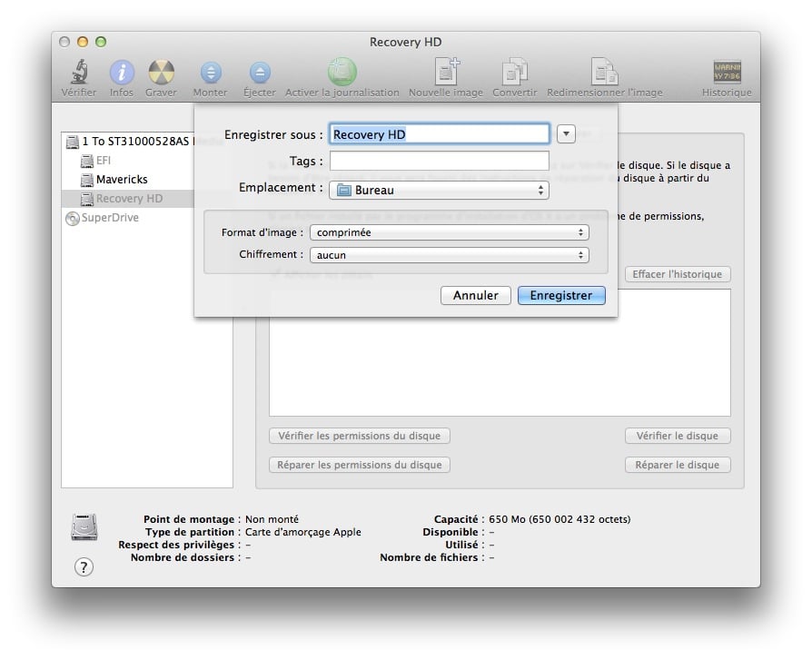The image size is (812, 659).
Task: Expand the save dialog with arrow button
Action: 566,134
